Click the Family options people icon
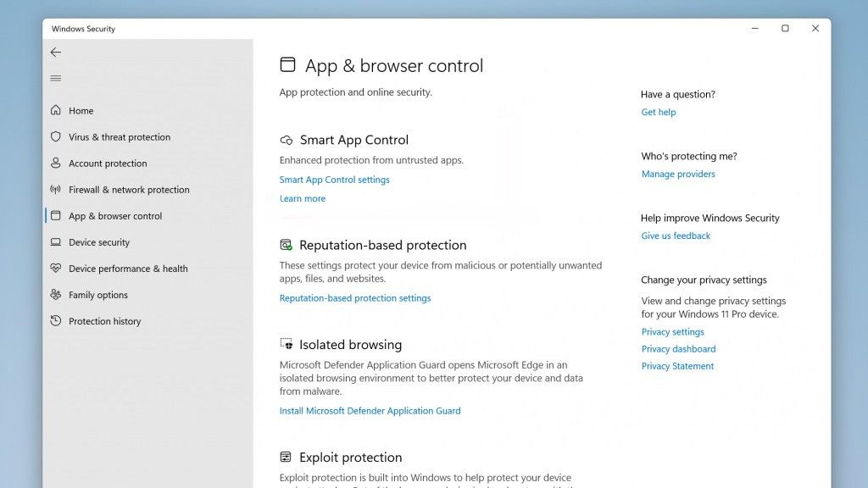This screenshot has width=868, height=488. tap(56, 295)
